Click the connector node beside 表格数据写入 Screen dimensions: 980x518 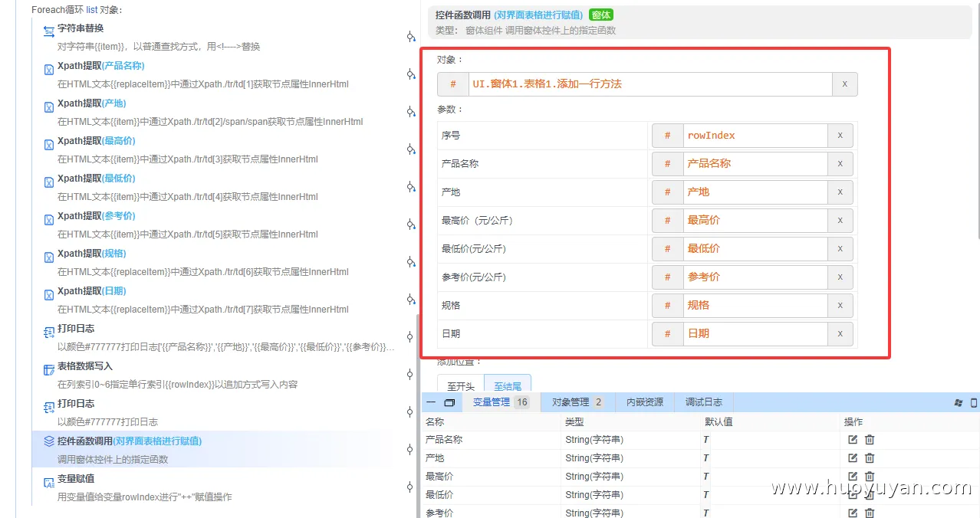(410, 374)
